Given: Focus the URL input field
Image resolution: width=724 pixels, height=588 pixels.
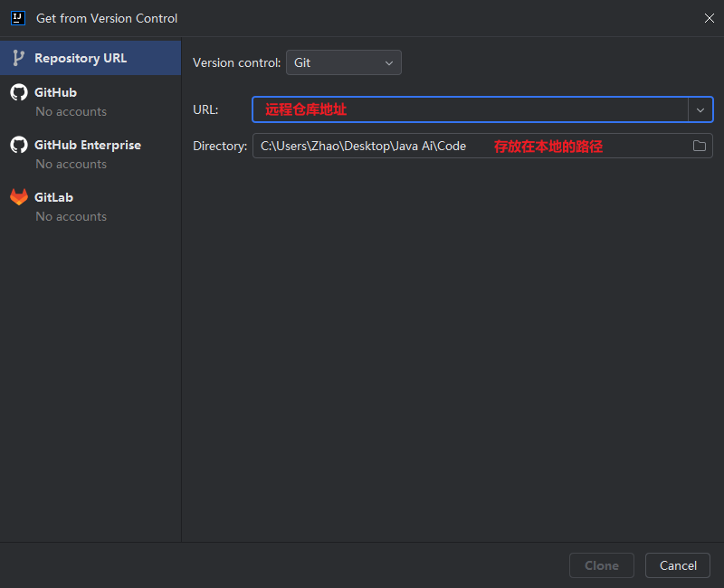Looking at the screenshot, I should click(470, 109).
